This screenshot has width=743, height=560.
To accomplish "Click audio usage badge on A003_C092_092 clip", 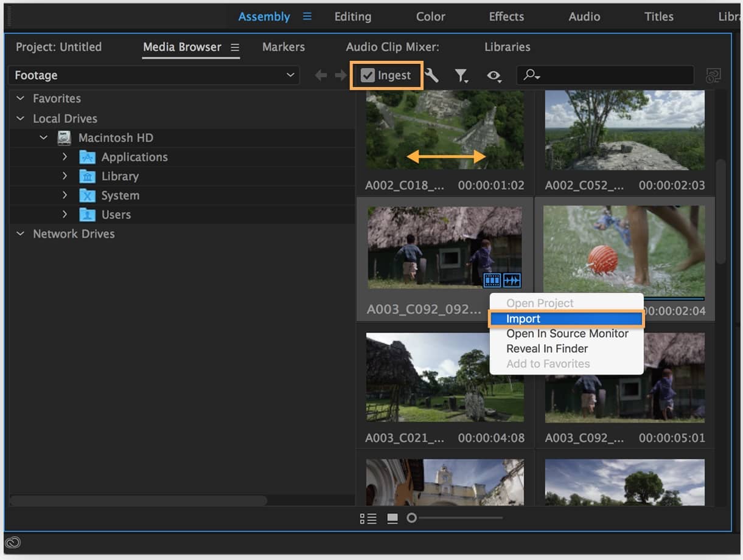I will click(x=512, y=280).
